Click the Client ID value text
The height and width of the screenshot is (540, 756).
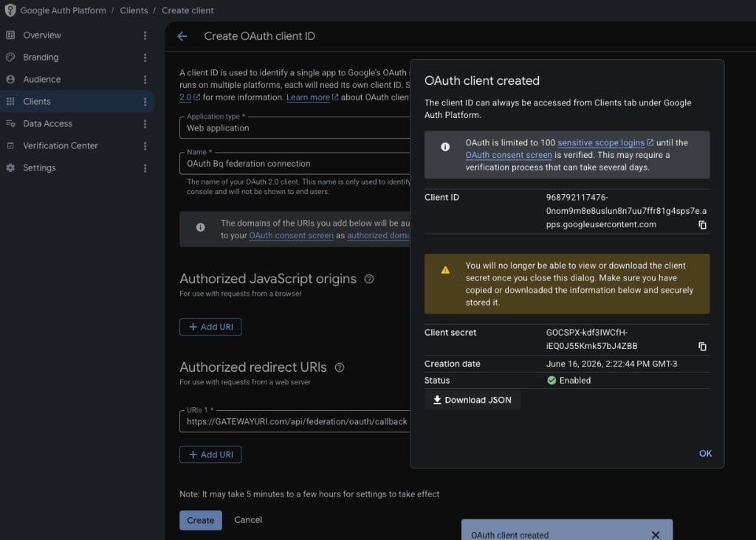(x=626, y=211)
